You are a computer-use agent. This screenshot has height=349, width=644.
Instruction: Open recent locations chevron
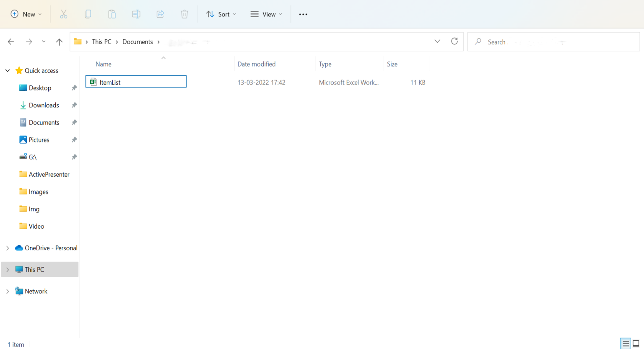point(44,41)
